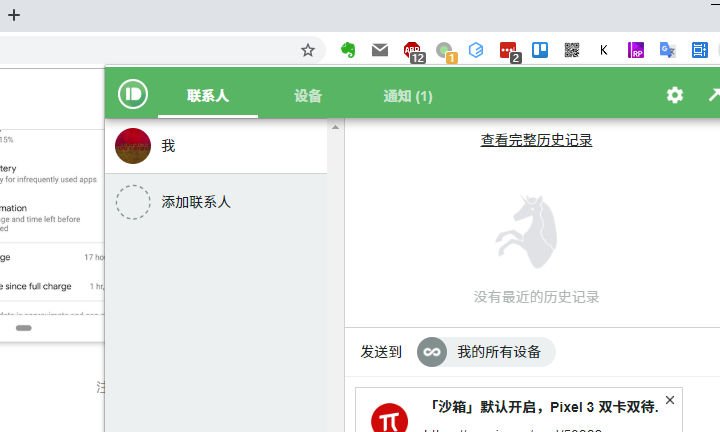This screenshot has height=432, width=720.
Task: Click the dashed circle add-contact icon
Action: pos(133,202)
